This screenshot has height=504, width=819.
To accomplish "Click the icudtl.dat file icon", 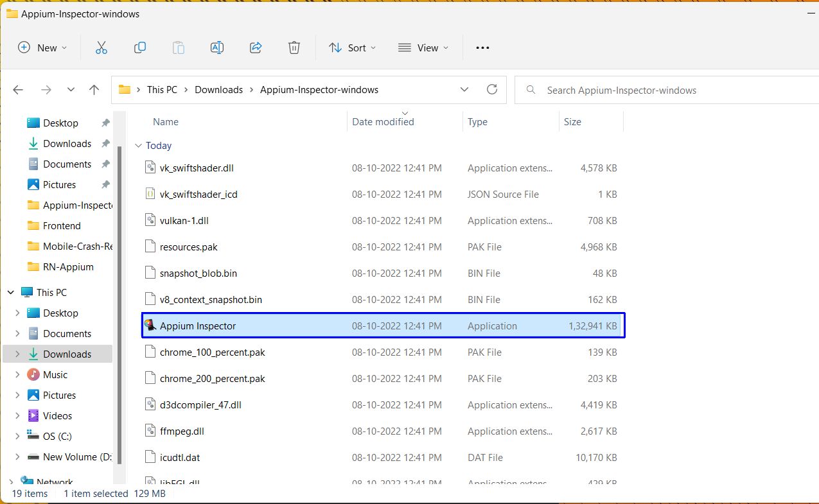I will click(x=150, y=457).
